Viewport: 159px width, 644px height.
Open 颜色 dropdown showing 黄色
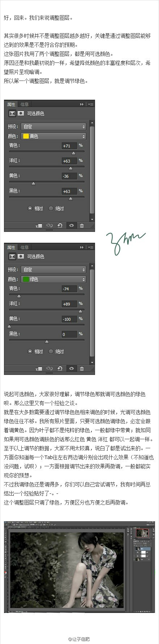click(x=53, y=136)
